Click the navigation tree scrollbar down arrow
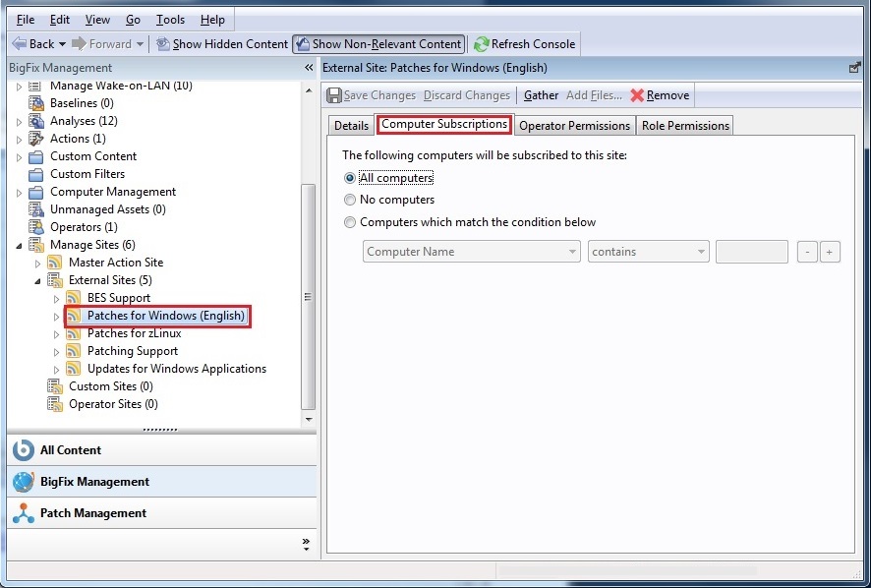 point(309,420)
